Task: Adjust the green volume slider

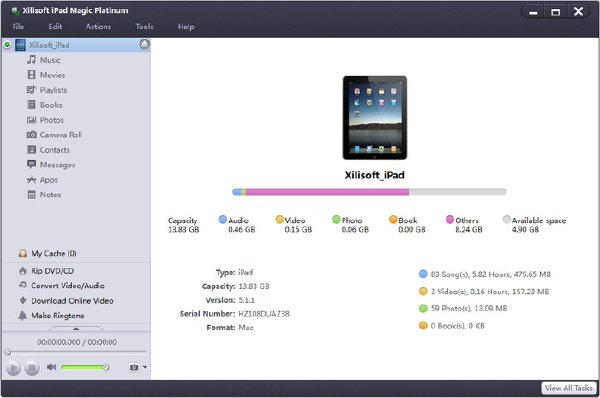Action: pyautogui.click(x=85, y=367)
